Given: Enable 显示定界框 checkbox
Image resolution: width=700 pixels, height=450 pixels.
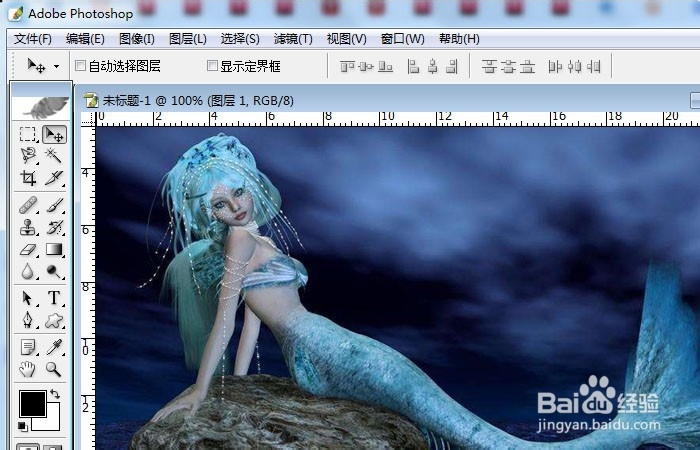Looking at the screenshot, I should pos(212,66).
